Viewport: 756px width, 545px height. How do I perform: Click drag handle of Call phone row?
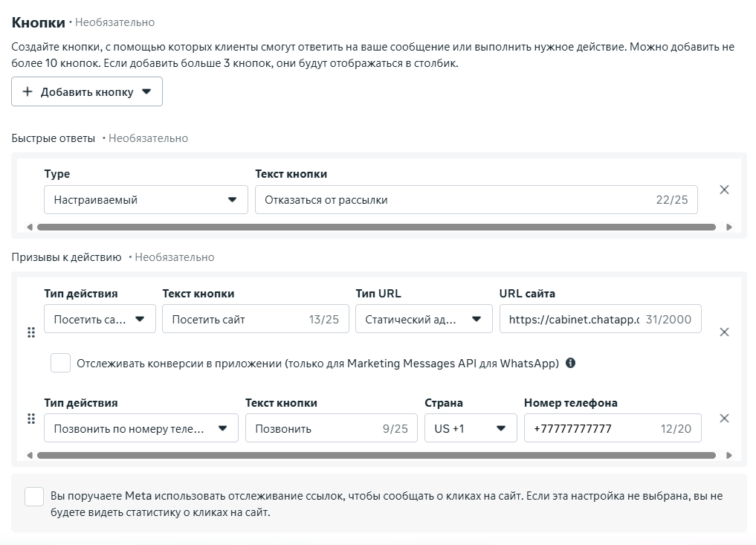pos(31,419)
